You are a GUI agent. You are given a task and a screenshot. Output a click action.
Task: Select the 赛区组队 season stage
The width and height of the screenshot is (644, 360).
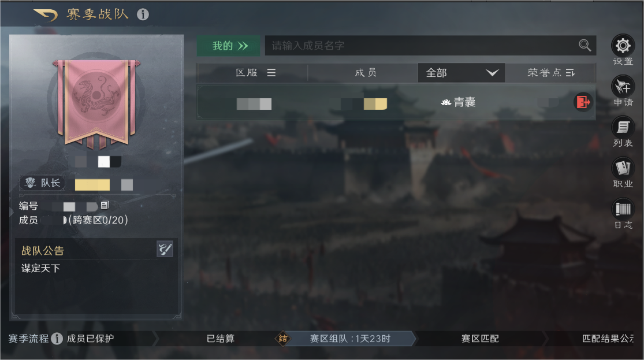tap(350, 339)
